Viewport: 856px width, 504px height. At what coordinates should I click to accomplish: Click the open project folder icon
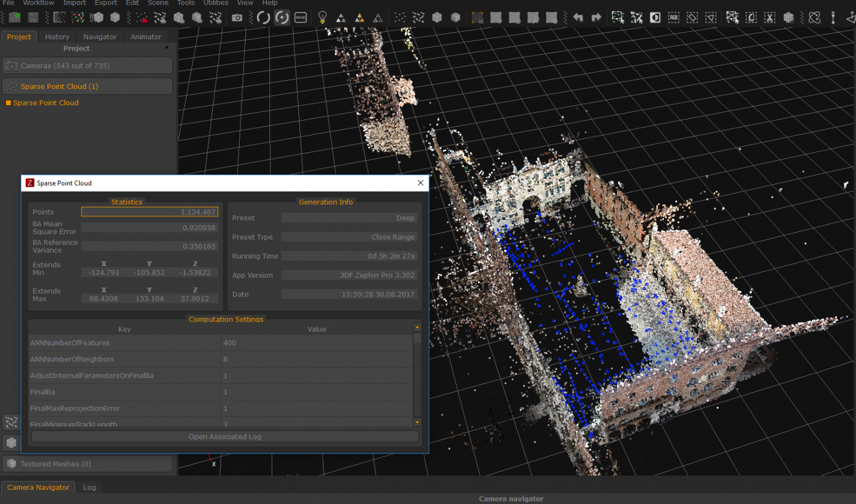[14, 17]
